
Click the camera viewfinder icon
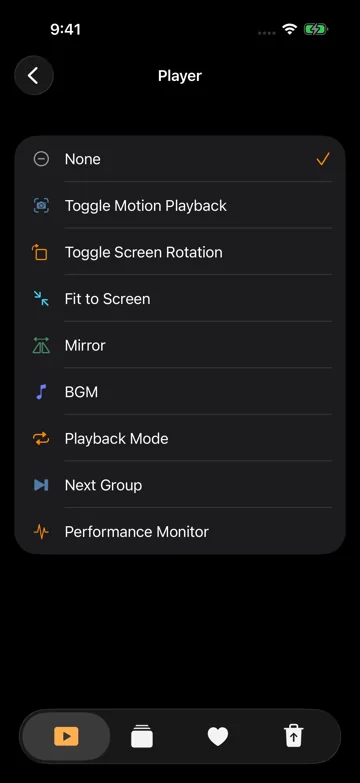[41, 205]
